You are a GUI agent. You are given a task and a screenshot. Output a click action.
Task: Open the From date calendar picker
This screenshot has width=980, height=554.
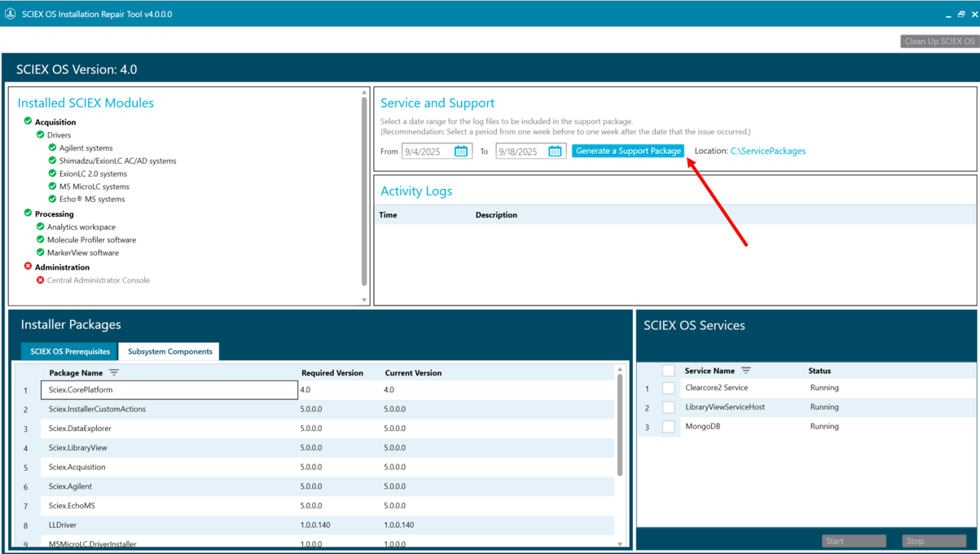pyautogui.click(x=460, y=152)
